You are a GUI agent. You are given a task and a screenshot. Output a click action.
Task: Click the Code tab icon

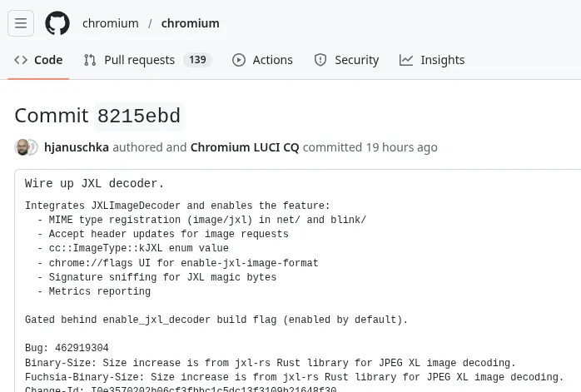tap(21, 60)
